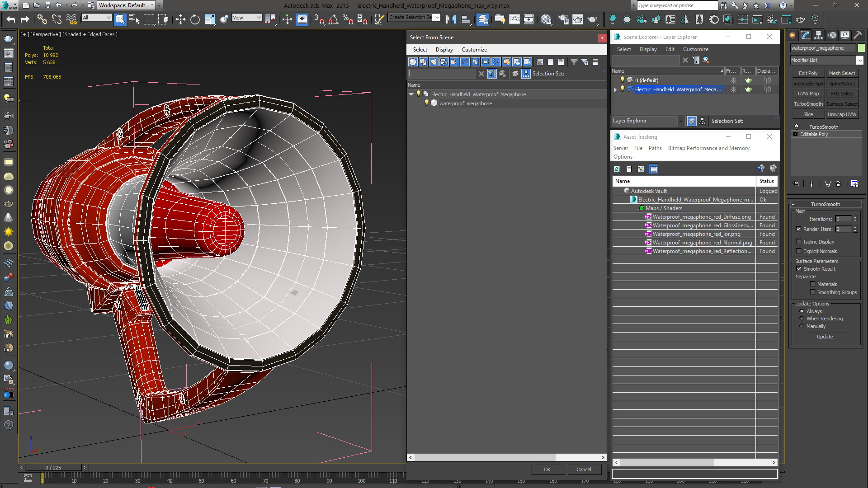Viewport: 868px width, 488px height.
Task: Open the Modify panel tab icon
Action: click(x=806, y=35)
